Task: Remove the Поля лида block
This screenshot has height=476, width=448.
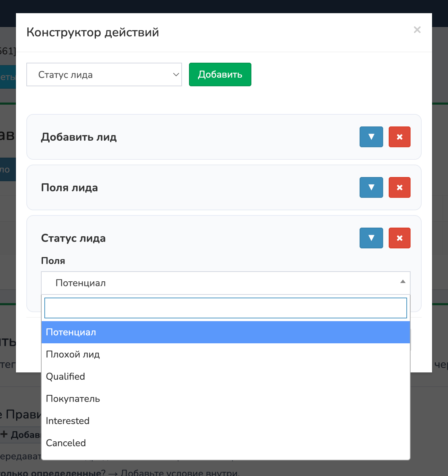Action: 399,187
